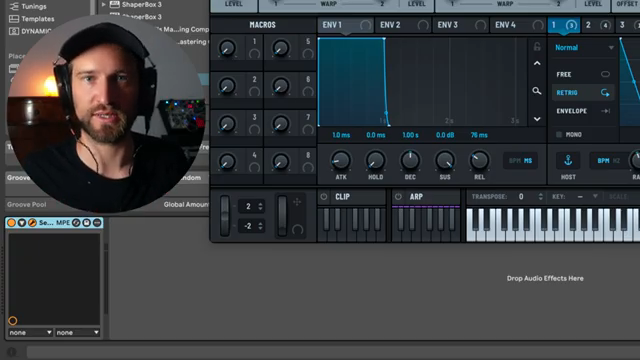Screen dimensions: 640x360
Task: Click Macro 6 modulation assign circle
Action: tap(308, 92)
